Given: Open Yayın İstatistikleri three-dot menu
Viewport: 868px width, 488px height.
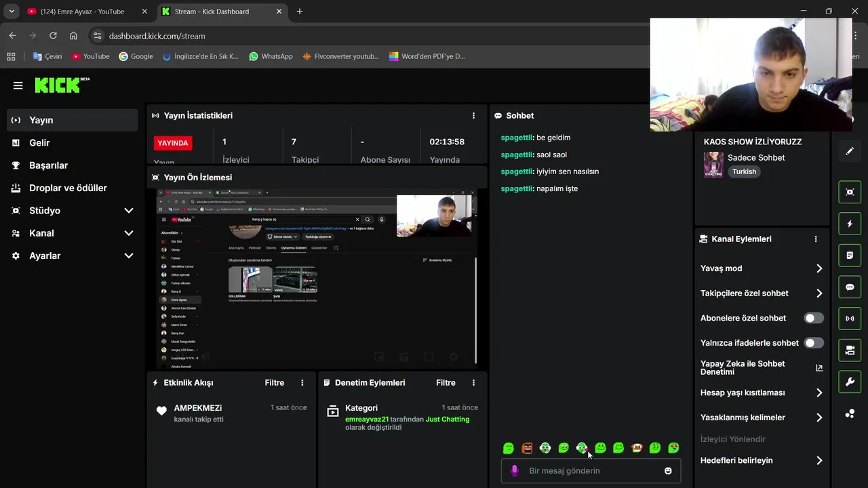Looking at the screenshot, I should click(x=473, y=116).
